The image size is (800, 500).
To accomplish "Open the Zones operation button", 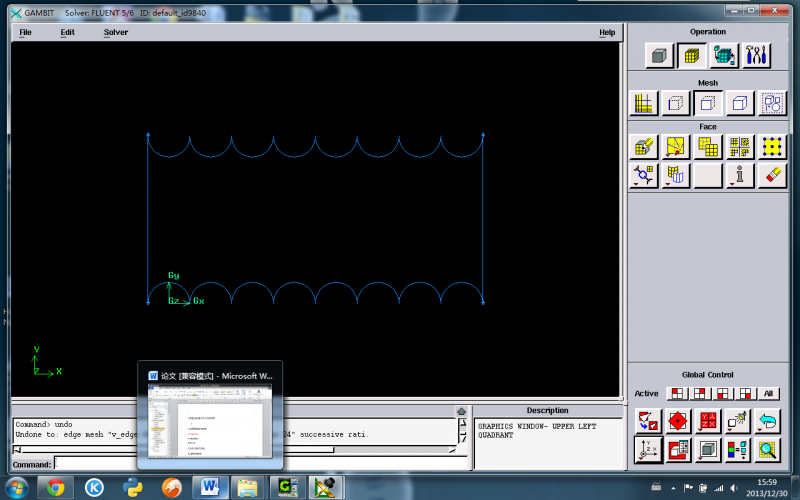I will 724,55.
